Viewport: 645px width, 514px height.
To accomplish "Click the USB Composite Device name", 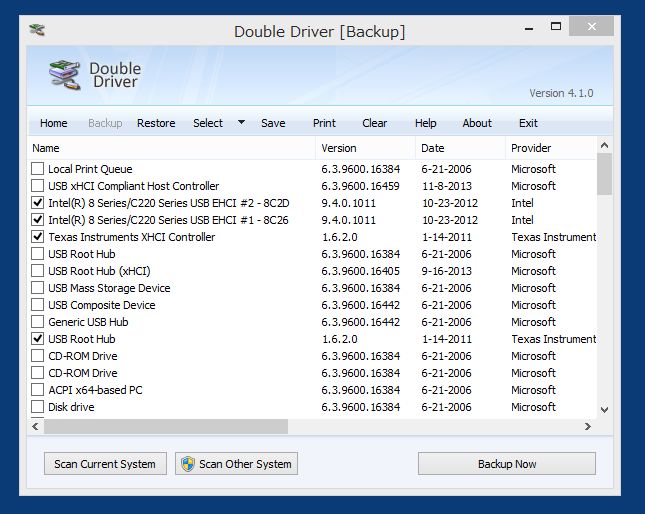I will [x=102, y=305].
